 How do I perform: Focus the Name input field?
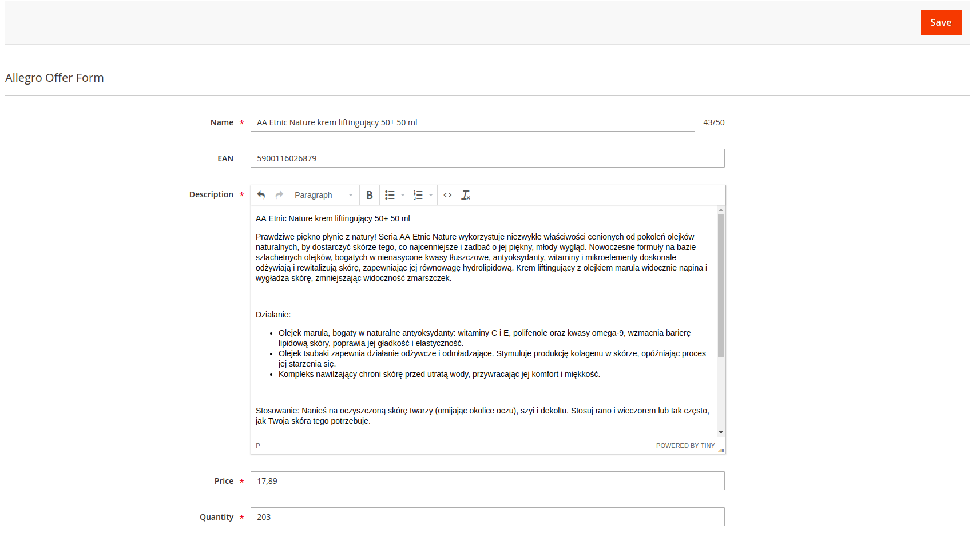[473, 122]
